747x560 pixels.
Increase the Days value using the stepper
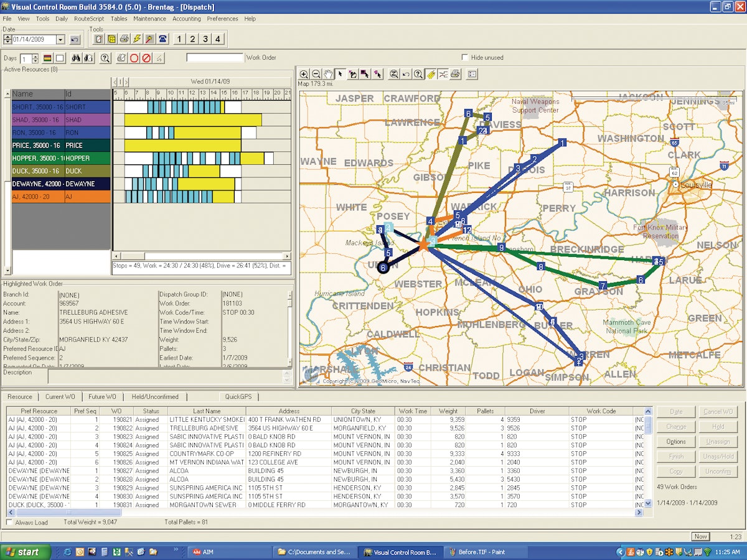(35, 55)
